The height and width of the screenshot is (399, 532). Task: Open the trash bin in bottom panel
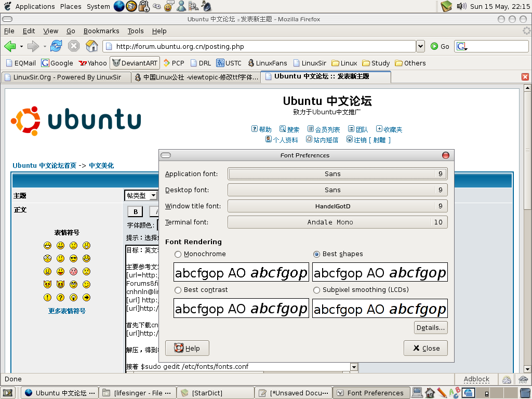(x=525, y=393)
